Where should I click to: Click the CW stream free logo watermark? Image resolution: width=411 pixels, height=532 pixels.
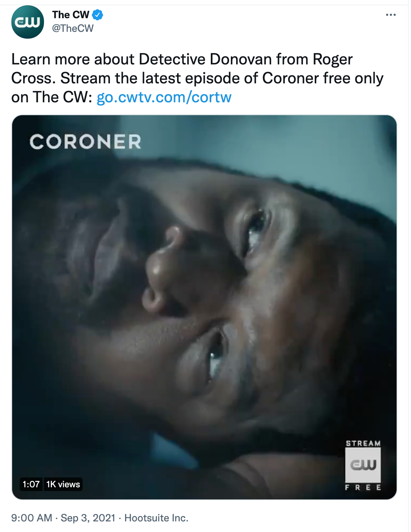tap(363, 465)
